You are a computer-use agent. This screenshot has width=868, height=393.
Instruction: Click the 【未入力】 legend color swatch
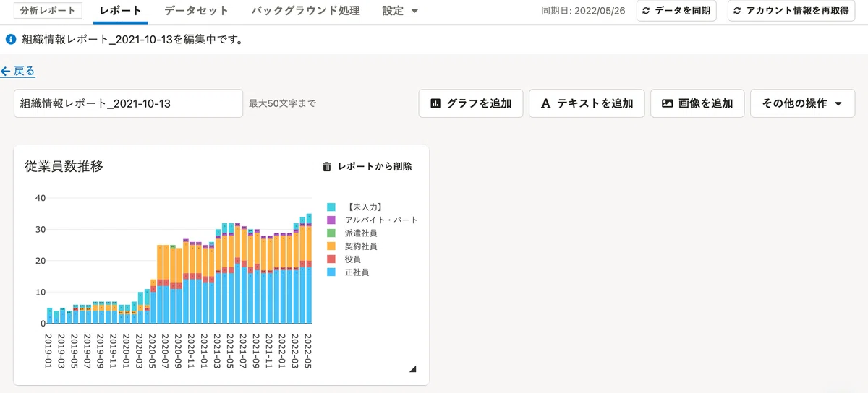tap(331, 207)
